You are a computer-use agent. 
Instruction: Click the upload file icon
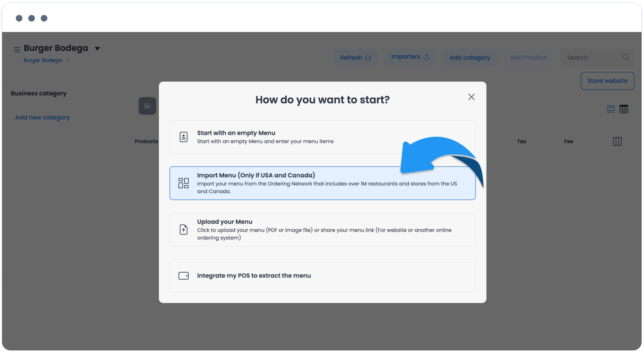tap(183, 230)
